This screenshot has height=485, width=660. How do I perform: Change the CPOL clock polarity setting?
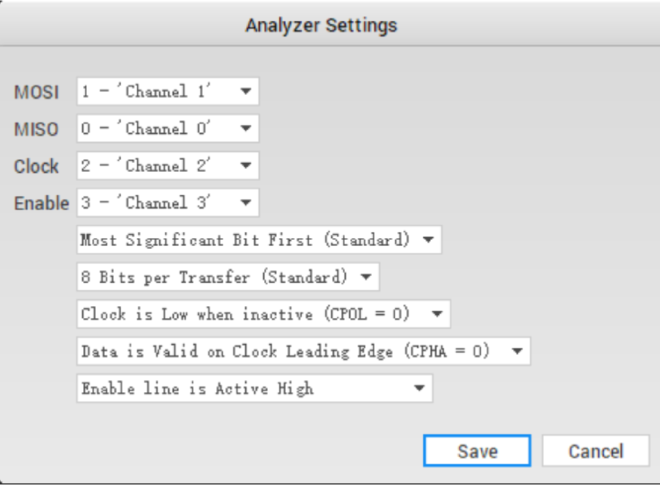pos(263,314)
